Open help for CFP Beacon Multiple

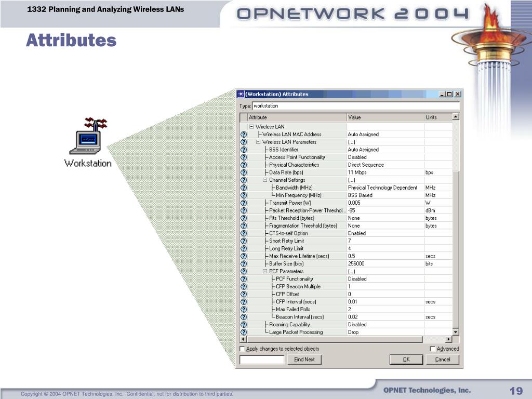coord(244,286)
